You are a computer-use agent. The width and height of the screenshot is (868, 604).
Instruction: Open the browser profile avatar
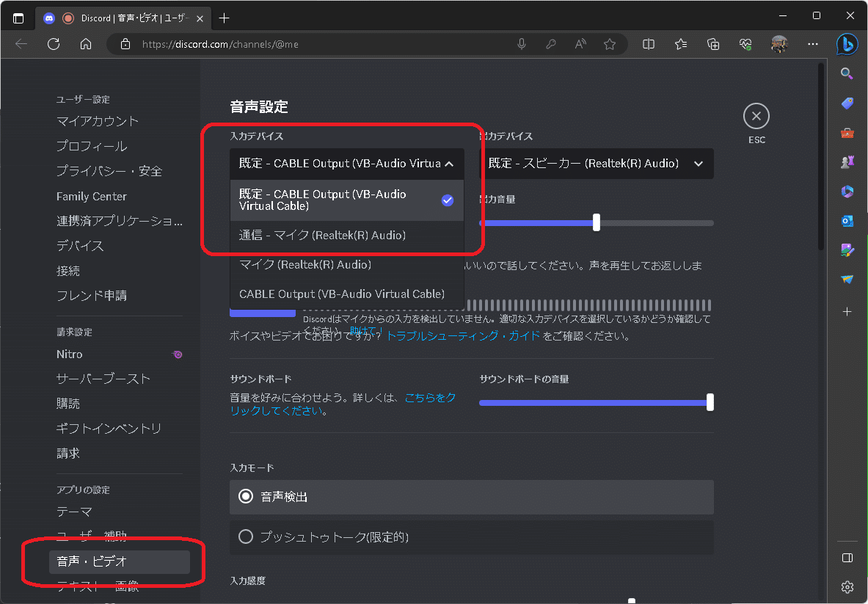(x=779, y=44)
